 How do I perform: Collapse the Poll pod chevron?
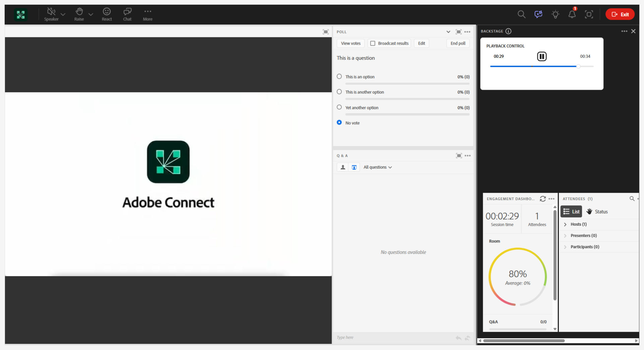coord(448,32)
